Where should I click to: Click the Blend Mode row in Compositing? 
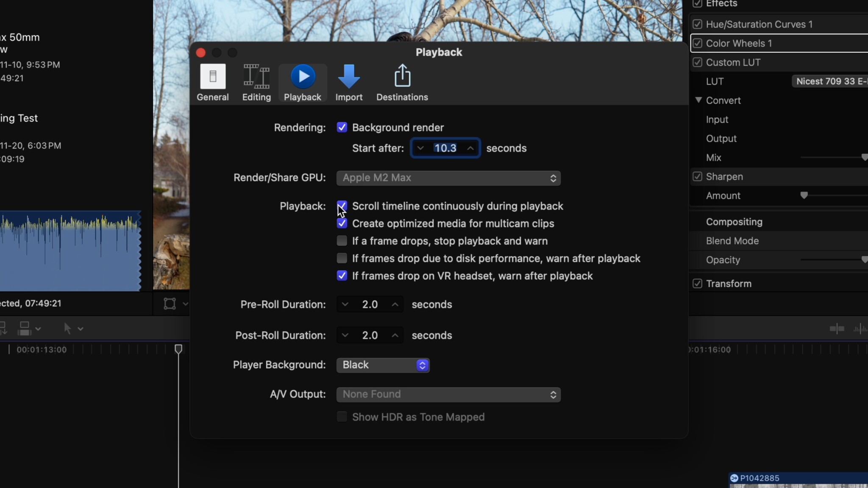pos(779,241)
